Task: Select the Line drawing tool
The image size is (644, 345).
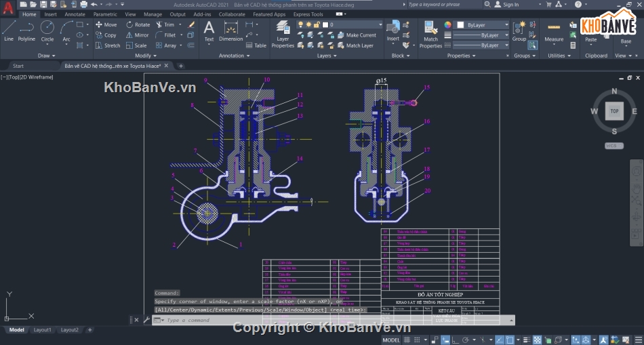Action: (9, 31)
